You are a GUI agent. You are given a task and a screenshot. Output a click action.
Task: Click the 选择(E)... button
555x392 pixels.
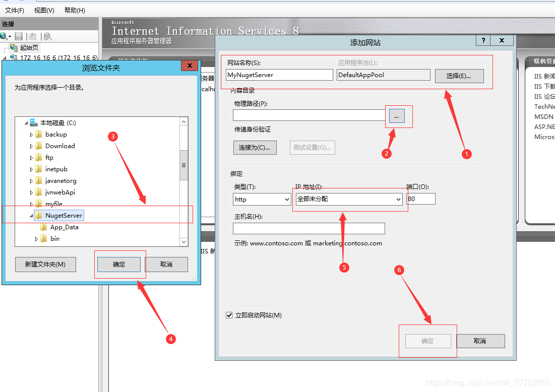[x=459, y=76]
